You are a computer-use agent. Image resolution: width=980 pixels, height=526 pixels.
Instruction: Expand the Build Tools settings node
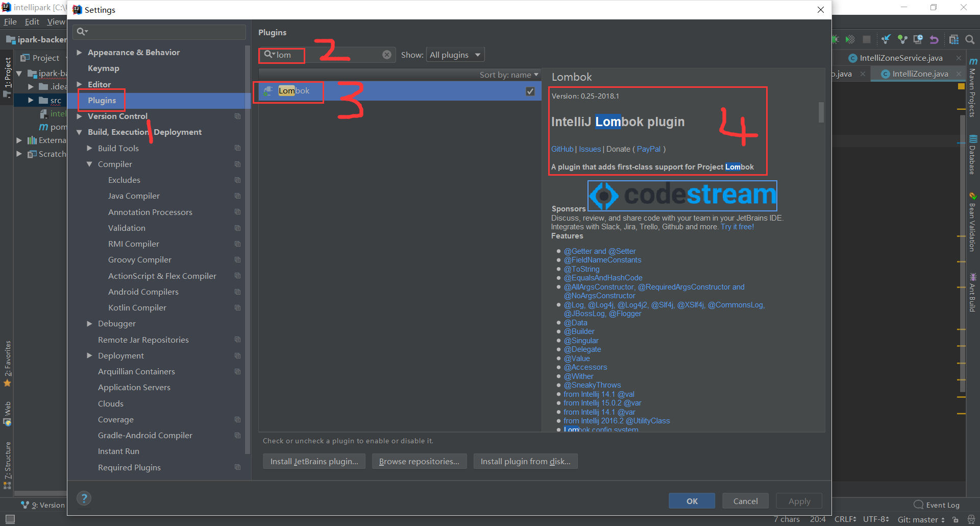89,148
